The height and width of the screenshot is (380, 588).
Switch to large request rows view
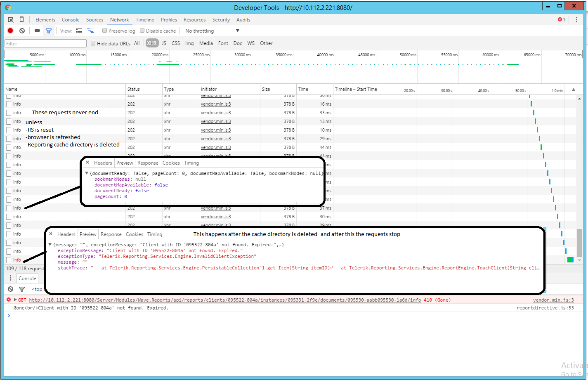pyautogui.click(x=79, y=31)
